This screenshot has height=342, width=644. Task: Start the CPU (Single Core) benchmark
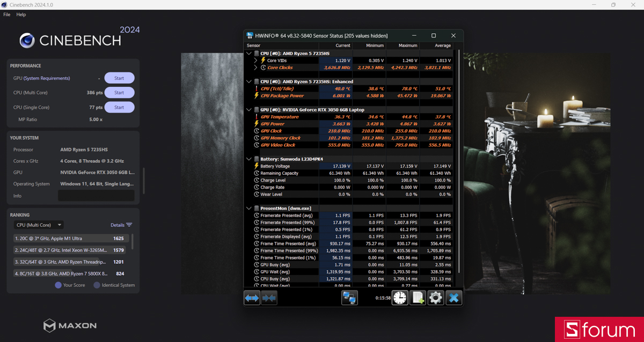pos(119,107)
